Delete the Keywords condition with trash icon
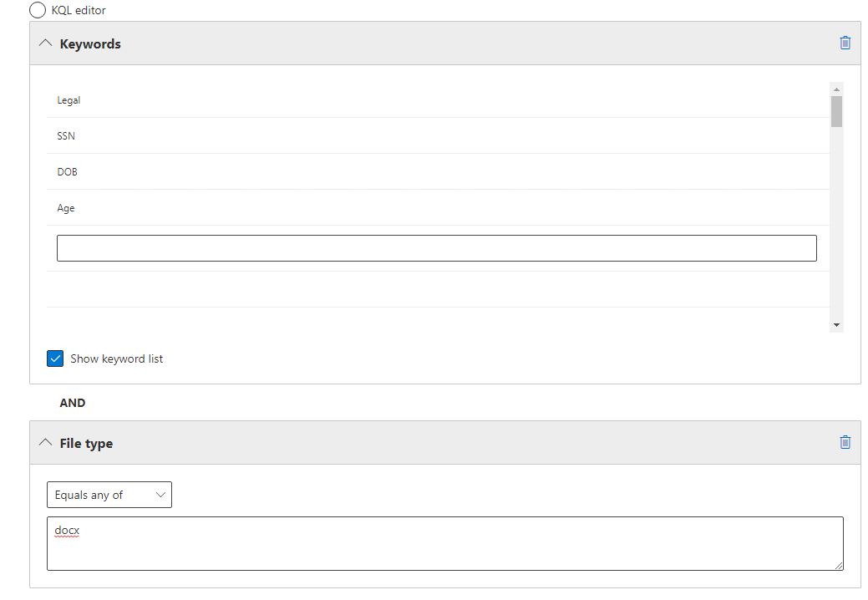Screen dimensions: 868x600 click(x=845, y=43)
